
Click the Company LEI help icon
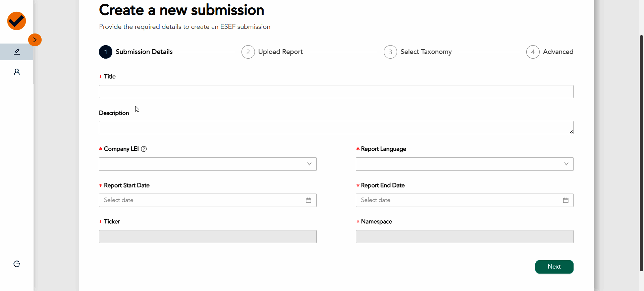coord(144,149)
